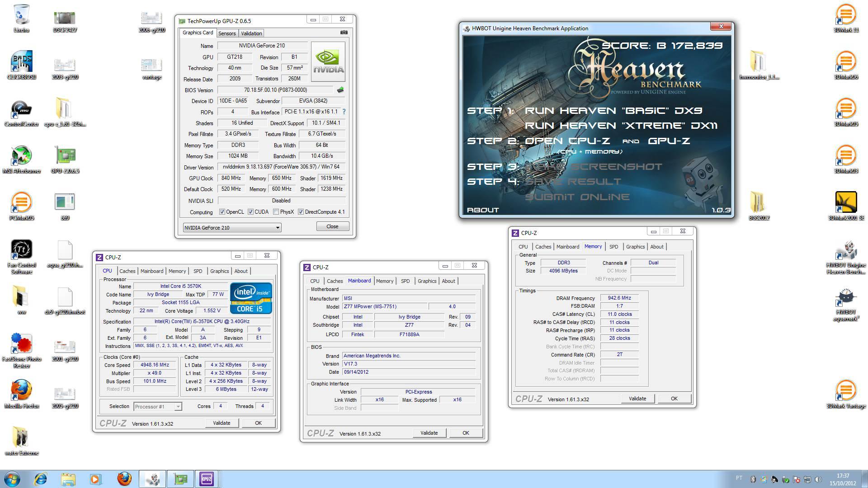Click OK in the CPU-Z Mainboard window
Image resolution: width=868 pixels, height=488 pixels.
point(466,433)
